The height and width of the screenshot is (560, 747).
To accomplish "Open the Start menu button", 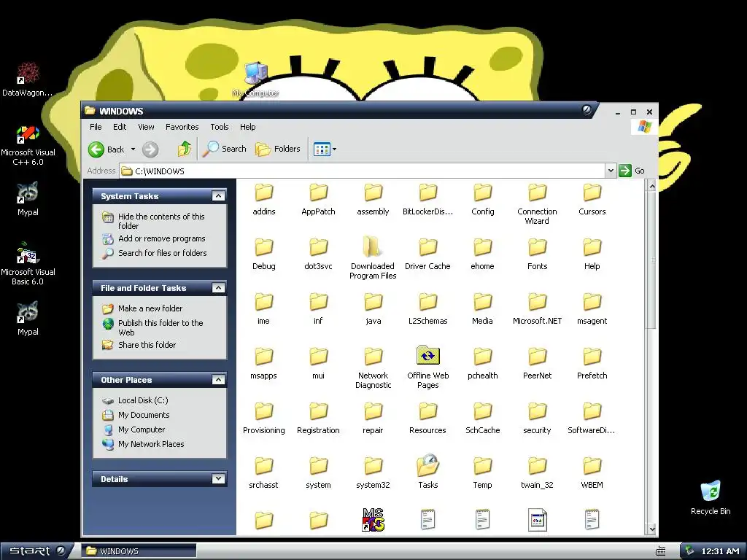I will [36, 551].
